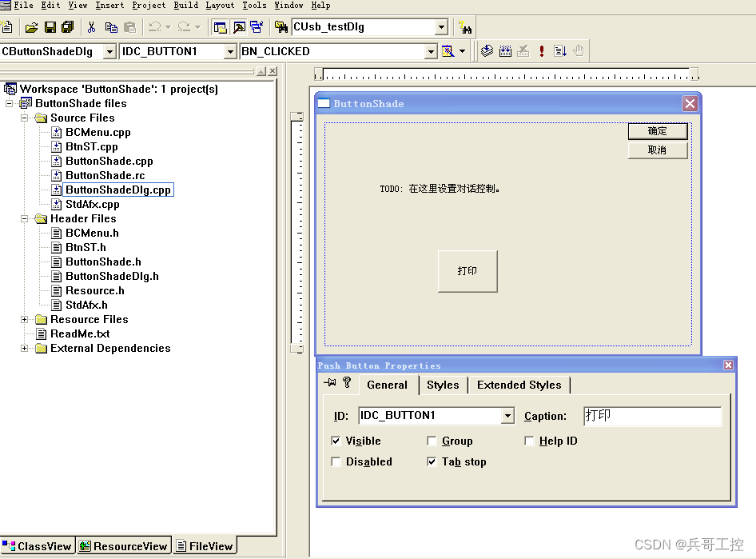The height and width of the screenshot is (559, 756).
Task: Execute the program with the red exclamation icon
Action: [x=541, y=50]
